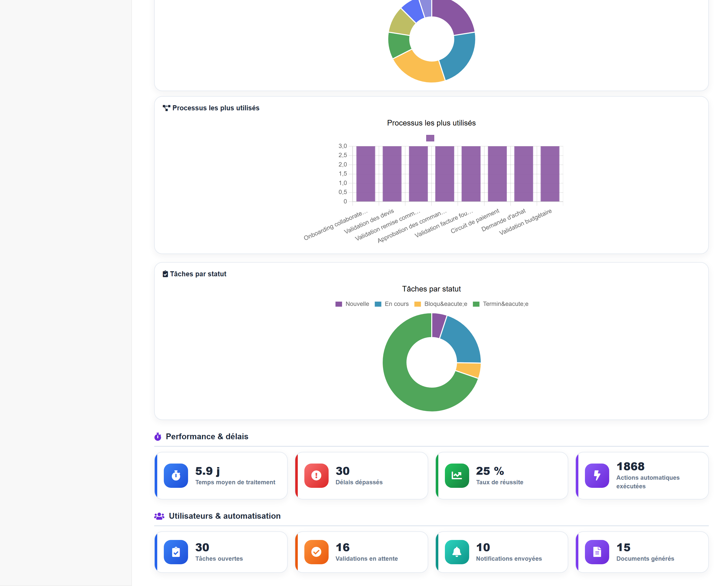Click the purple document Documents générés icon
Screen dimensions: 728x586
[x=597, y=552]
